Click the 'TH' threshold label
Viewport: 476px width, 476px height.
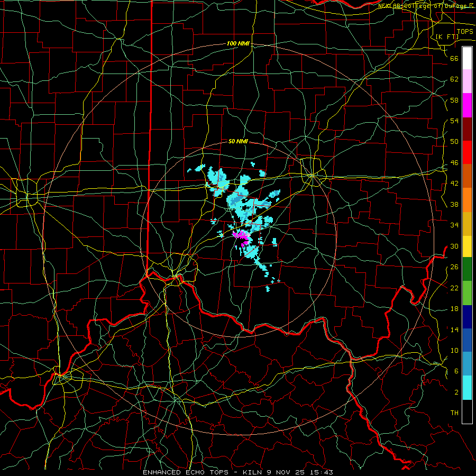[x=454, y=413]
